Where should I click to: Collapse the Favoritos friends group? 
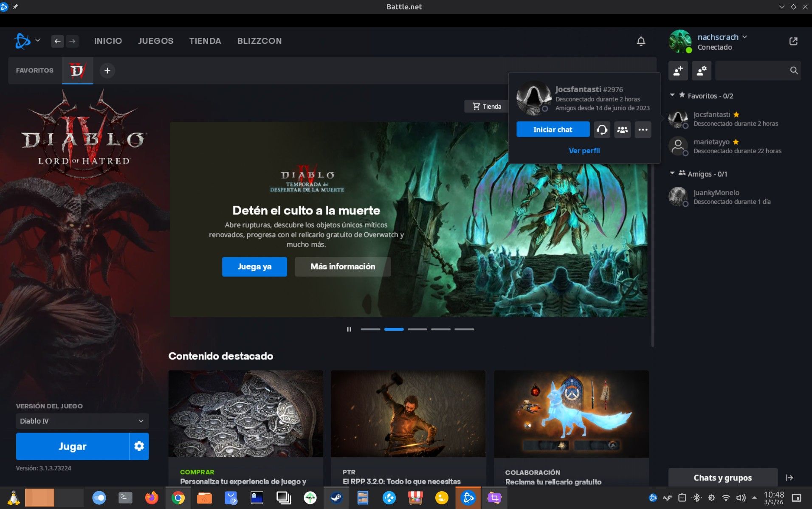tap(672, 95)
